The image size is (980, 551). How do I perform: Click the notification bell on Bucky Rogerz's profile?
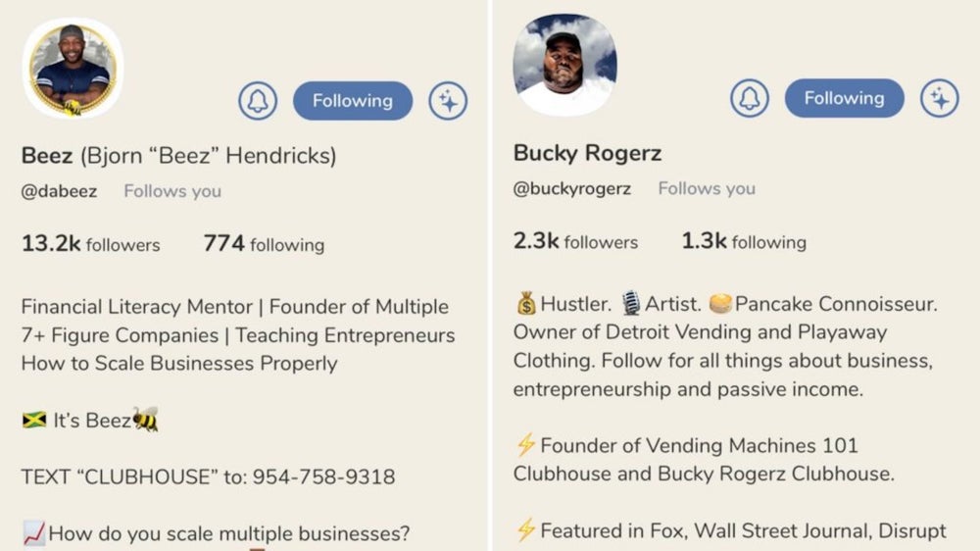pos(750,98)
